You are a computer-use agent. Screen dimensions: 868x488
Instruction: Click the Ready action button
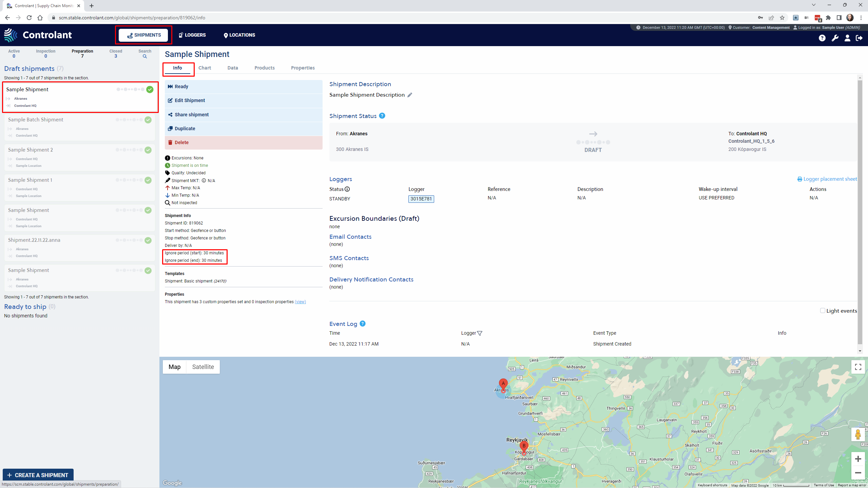click(x=244, y=86)
